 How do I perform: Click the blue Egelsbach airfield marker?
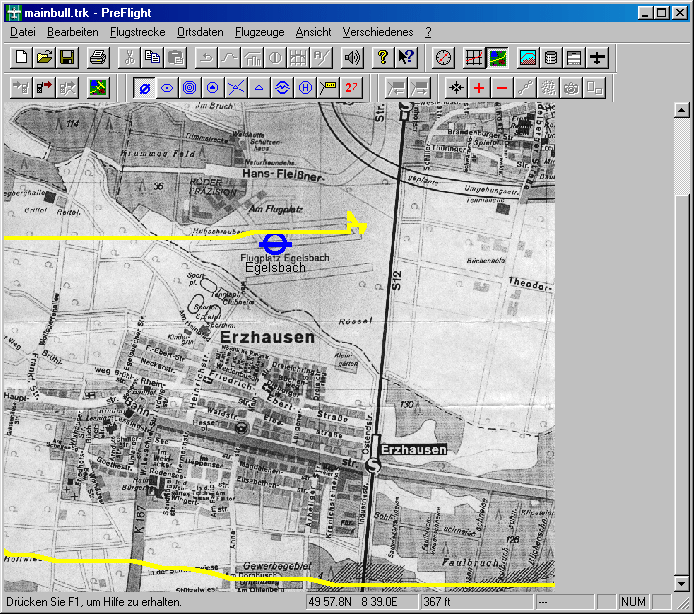pos(274,242)
